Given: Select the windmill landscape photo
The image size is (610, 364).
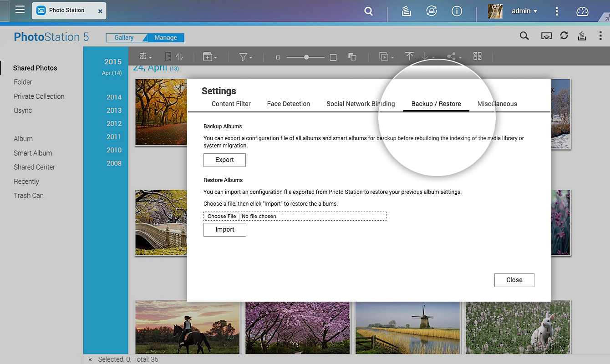Looking at the screenshot, I should (x=408, y=328).
